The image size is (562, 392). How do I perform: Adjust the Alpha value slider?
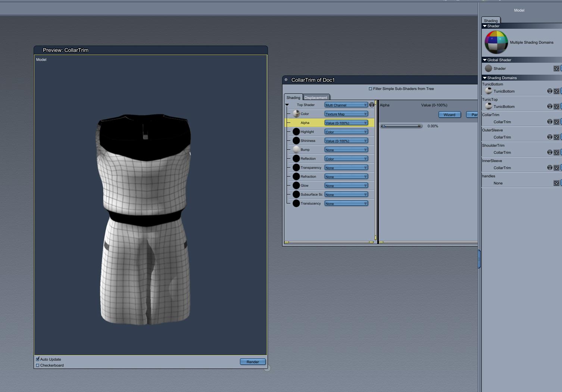(x=401, y=126)
